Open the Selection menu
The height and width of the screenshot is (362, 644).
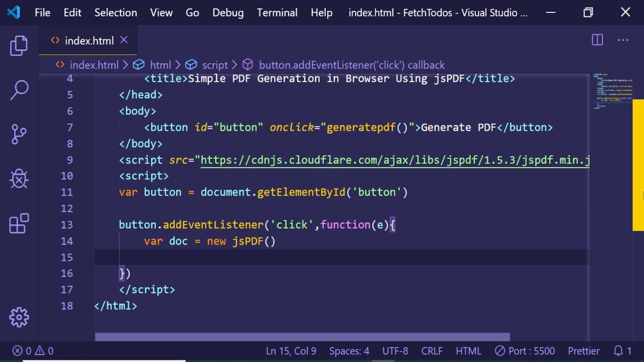point(116,13)
